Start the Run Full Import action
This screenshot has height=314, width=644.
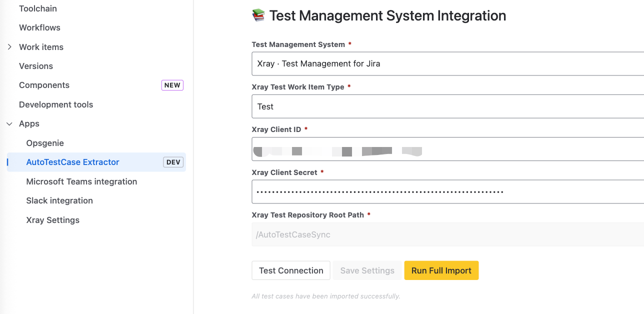coord(441,270)
